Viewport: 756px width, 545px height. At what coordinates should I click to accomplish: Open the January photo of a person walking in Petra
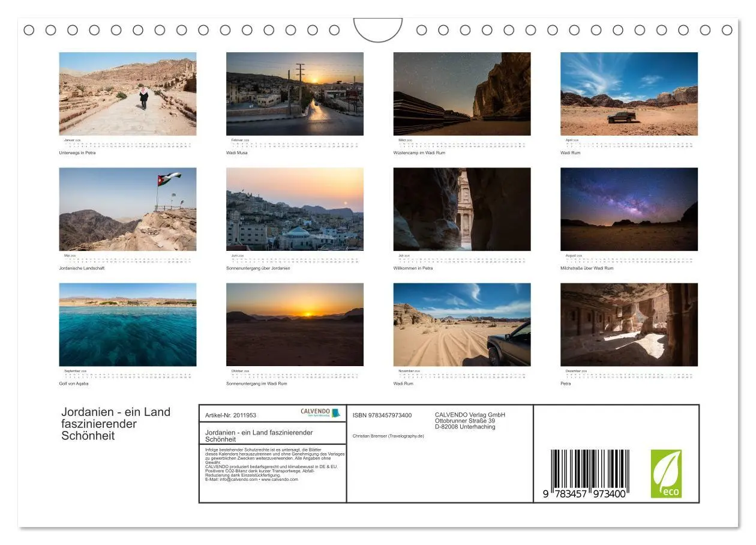pos(128,94)
